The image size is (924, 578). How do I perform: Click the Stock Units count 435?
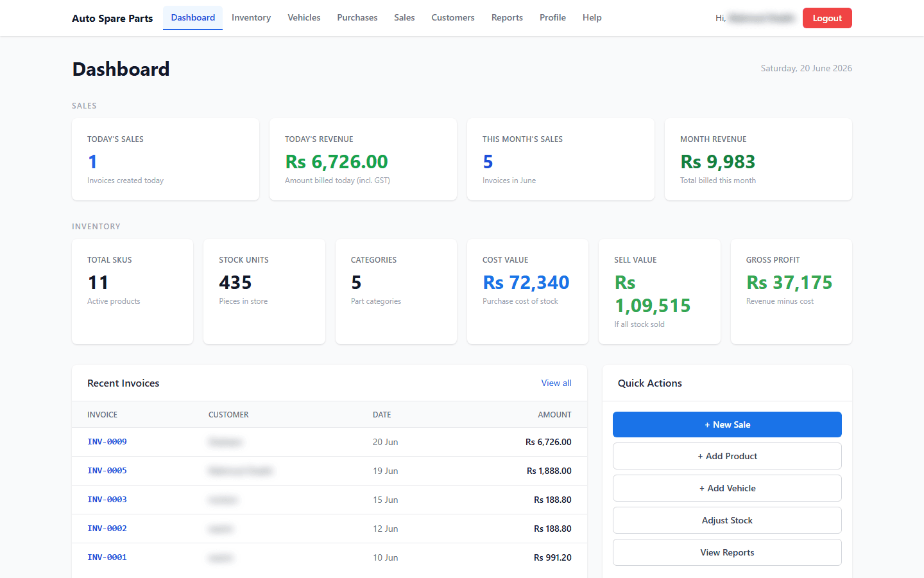tap(235, 283)
